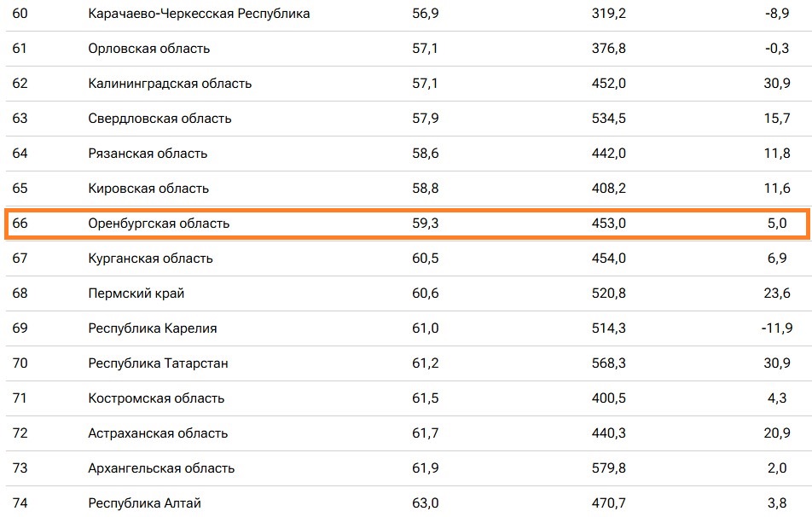The width and height of the screenshot is (812, 517).
Task: Click the Республика Татарстан region name
Action: coord(158,363)
